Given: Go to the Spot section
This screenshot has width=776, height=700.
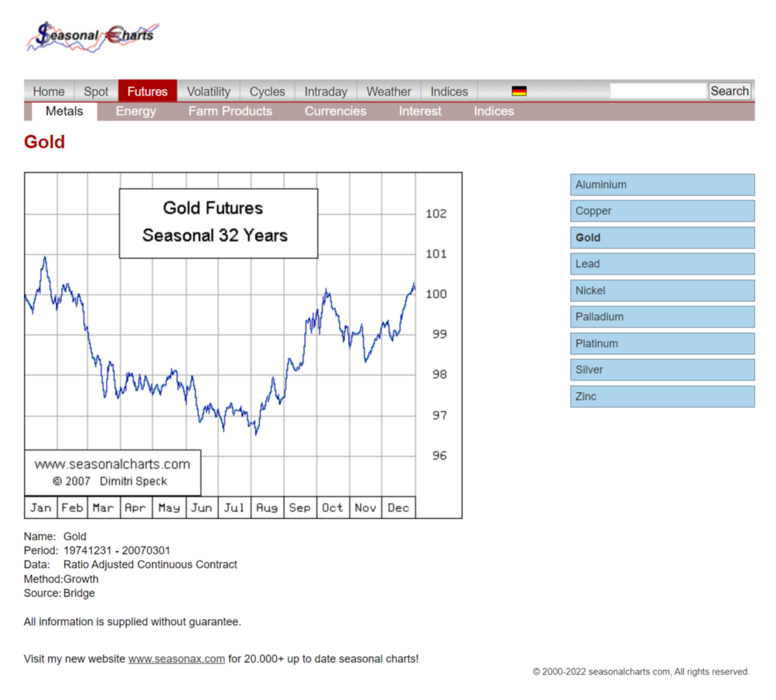Looking at the screenshot, I should [x=96, y=91].
